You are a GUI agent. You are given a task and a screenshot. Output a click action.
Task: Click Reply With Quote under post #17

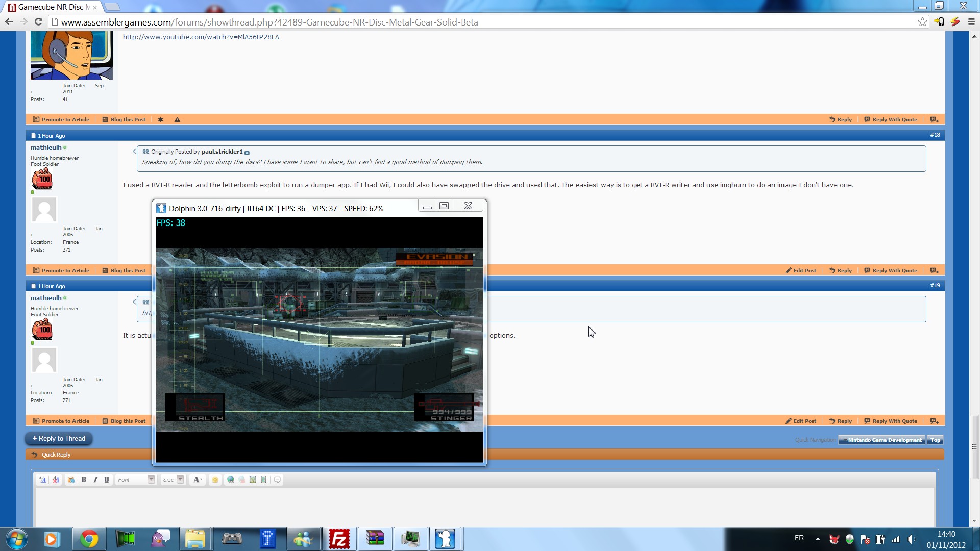tap(891, 119)
